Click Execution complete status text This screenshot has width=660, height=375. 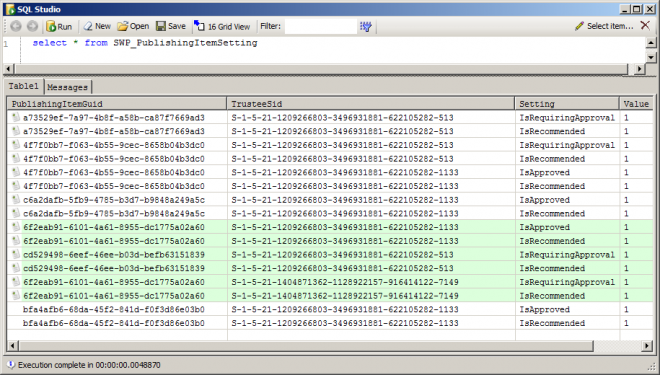click(x=89, y=365)
